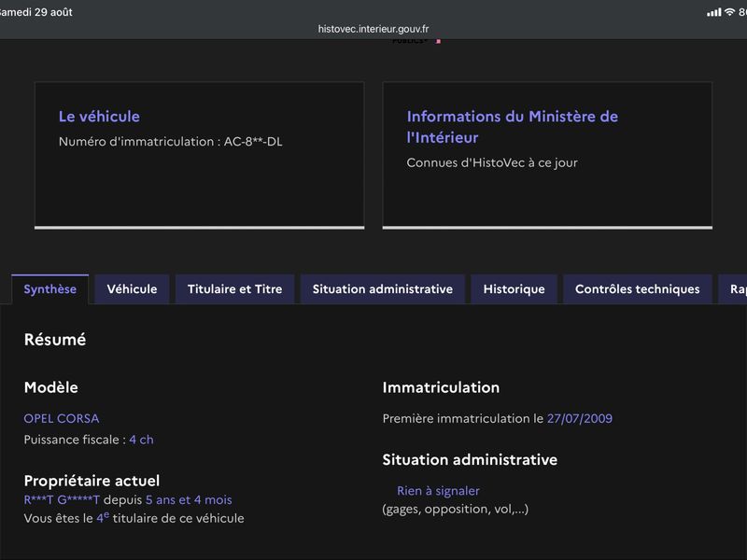The image size is (747, 560).
Task: Click the Propriétaire actuel heading
Action: click(92, 481)
